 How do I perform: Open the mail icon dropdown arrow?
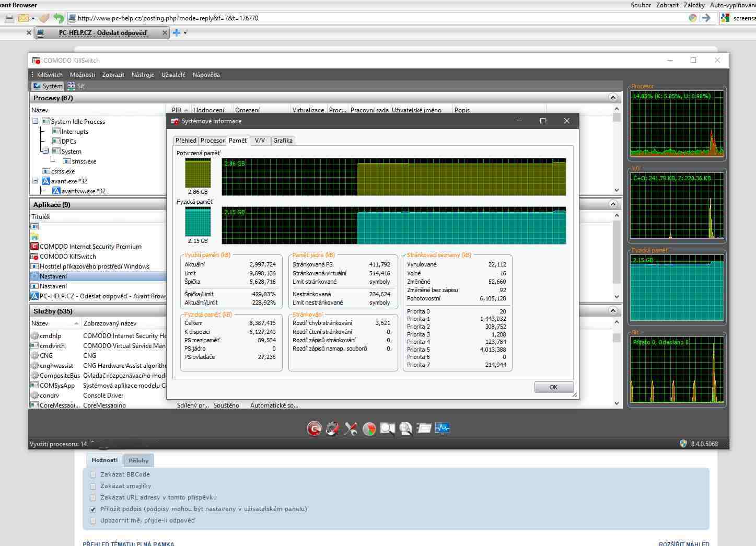tap(33, 18)
